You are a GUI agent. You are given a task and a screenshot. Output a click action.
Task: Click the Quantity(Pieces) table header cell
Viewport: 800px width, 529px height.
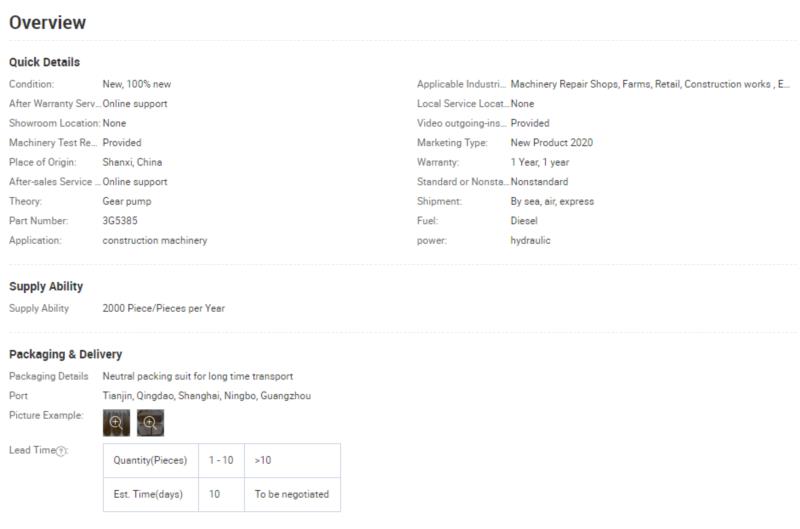(151, 460)
